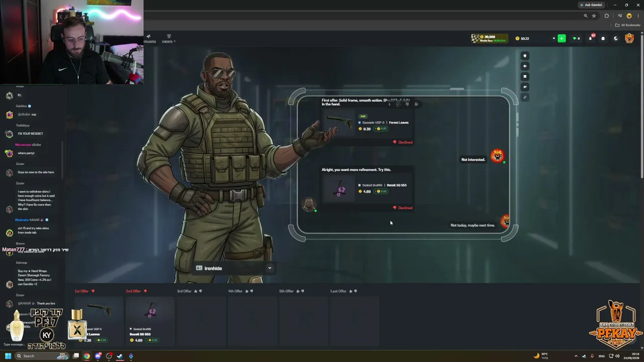The image size is (644, 362).
Task: Expand the Ironhide character dropdown
Action: coord(270,268)
